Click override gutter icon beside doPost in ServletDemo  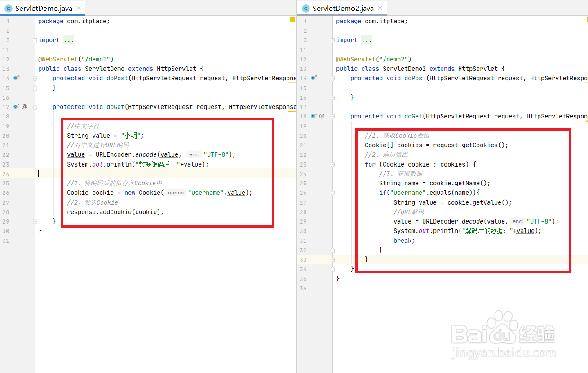tap(17, 78)
